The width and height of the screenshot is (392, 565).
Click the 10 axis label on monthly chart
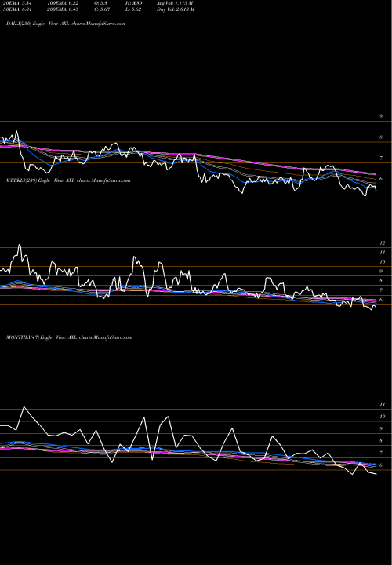383,417
